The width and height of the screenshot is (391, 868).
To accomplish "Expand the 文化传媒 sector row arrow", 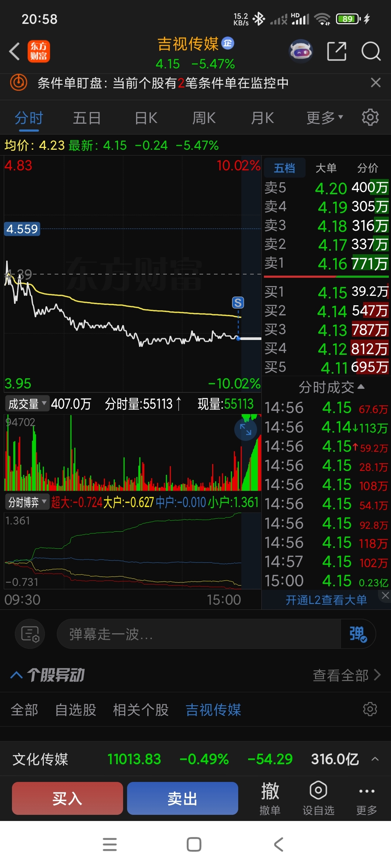I will point(375,759).
